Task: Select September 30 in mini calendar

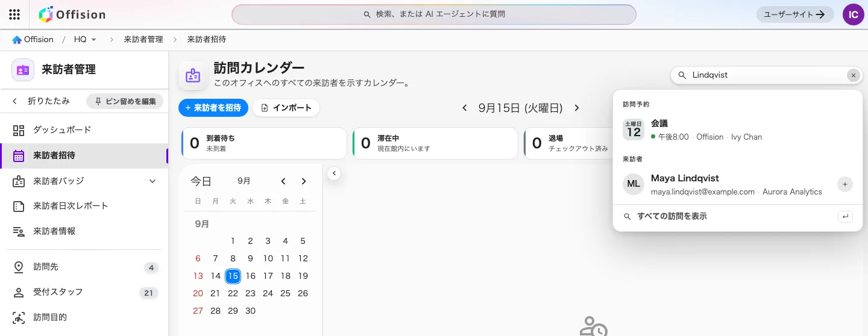Action: [x=251, y=311]
